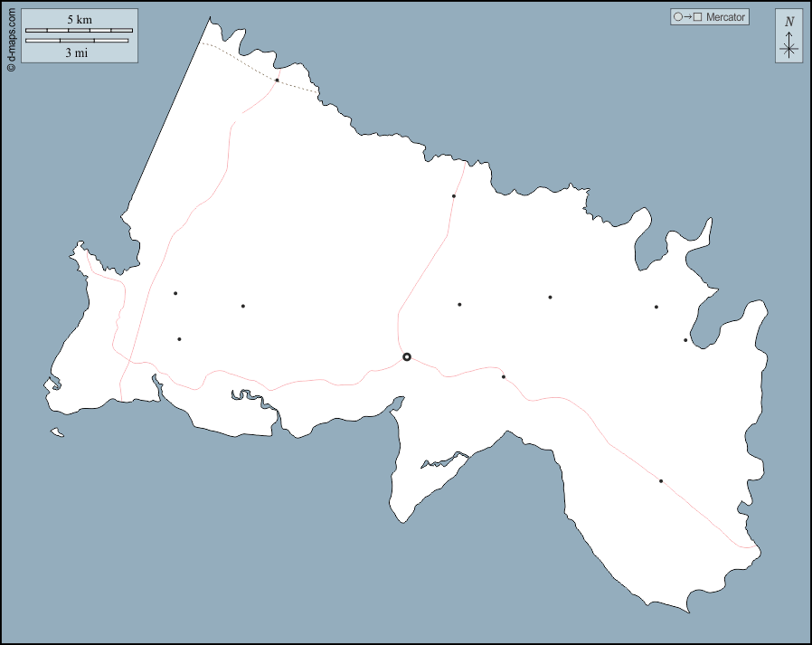Click the middle dot of eastern three-city row
The height and width of the screenshot is (645, 812).
[550, 297]
